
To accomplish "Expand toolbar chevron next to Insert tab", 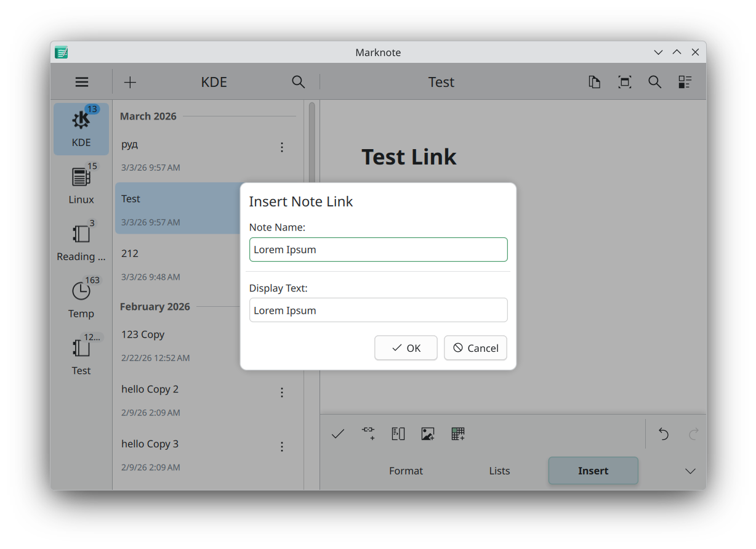I will tap(690, 471).
